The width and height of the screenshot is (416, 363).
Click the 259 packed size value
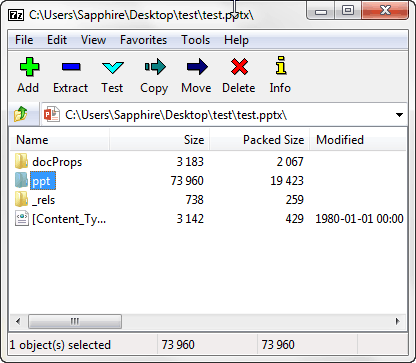click(x=295, y=200)
